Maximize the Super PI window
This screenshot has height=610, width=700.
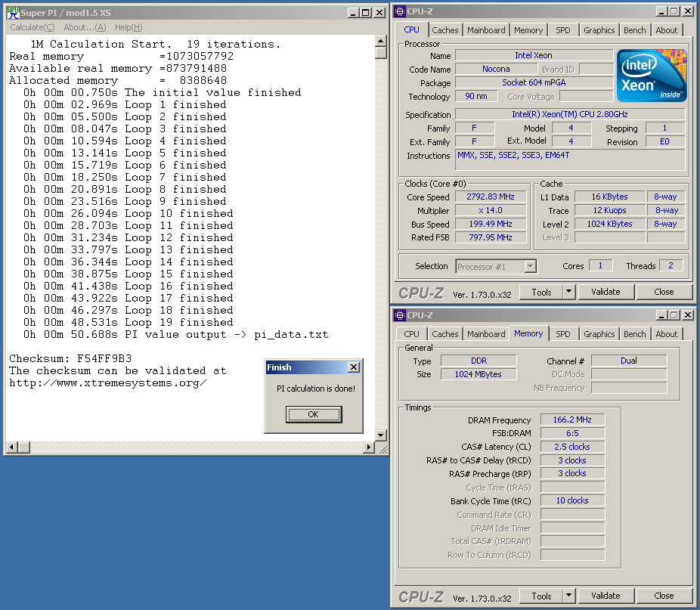click(366, 13)
